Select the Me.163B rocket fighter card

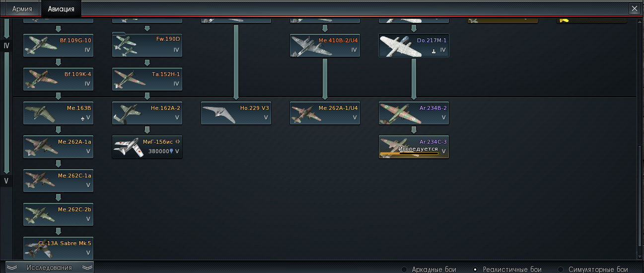[58, 113]
